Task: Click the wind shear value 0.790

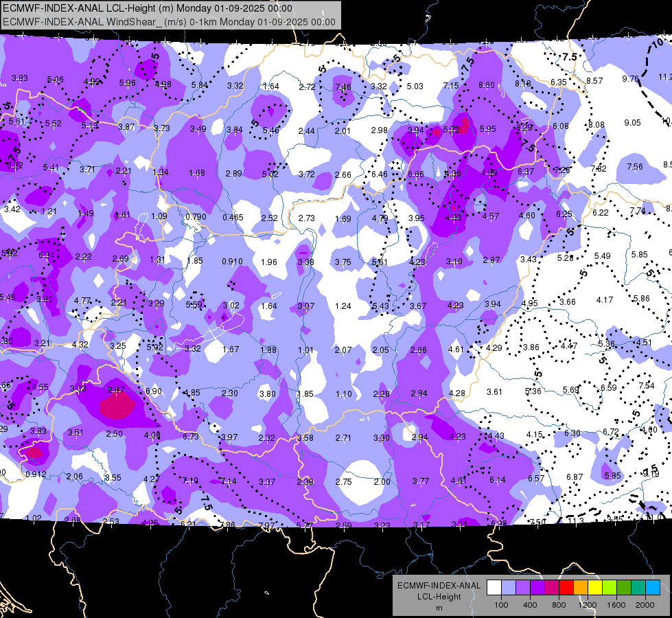Action: 196,216
